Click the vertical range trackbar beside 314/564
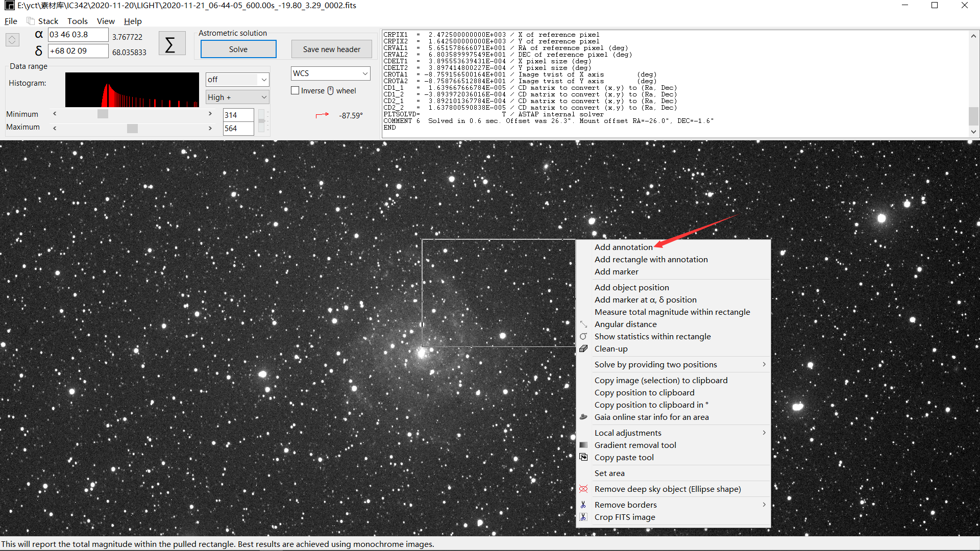 (x=261, y=121)
